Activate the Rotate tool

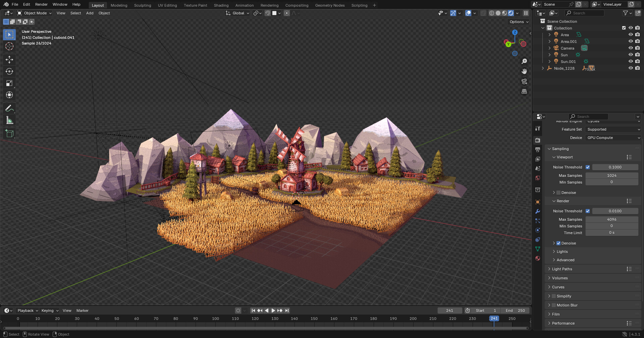click(9, 71)
